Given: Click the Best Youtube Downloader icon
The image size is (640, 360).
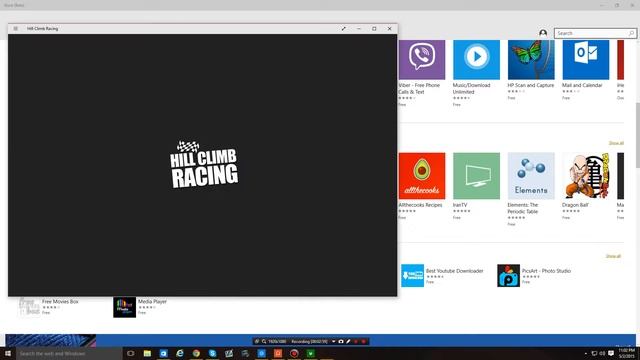Looking at the screenshot, I should coord(412,276).
